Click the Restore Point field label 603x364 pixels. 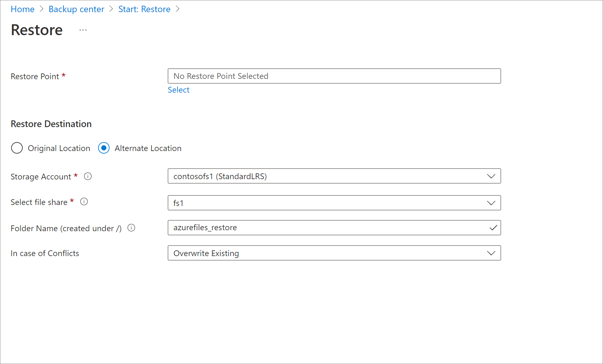click(35, 77)
